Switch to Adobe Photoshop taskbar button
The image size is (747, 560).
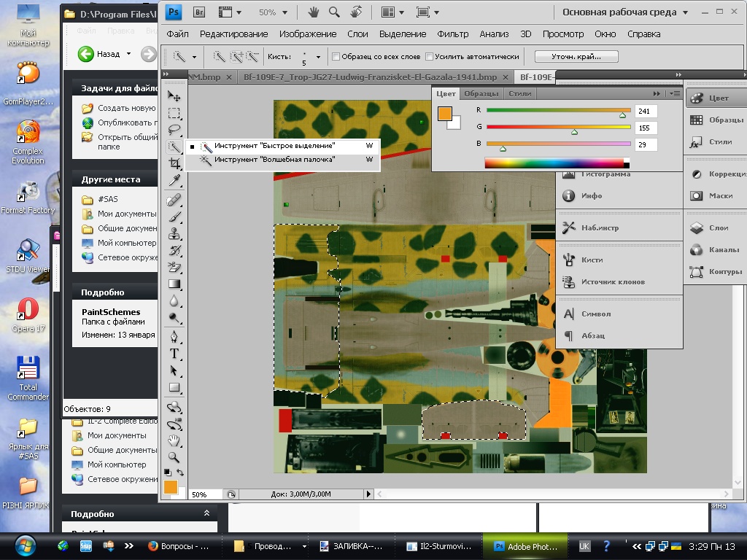[525, 545]
